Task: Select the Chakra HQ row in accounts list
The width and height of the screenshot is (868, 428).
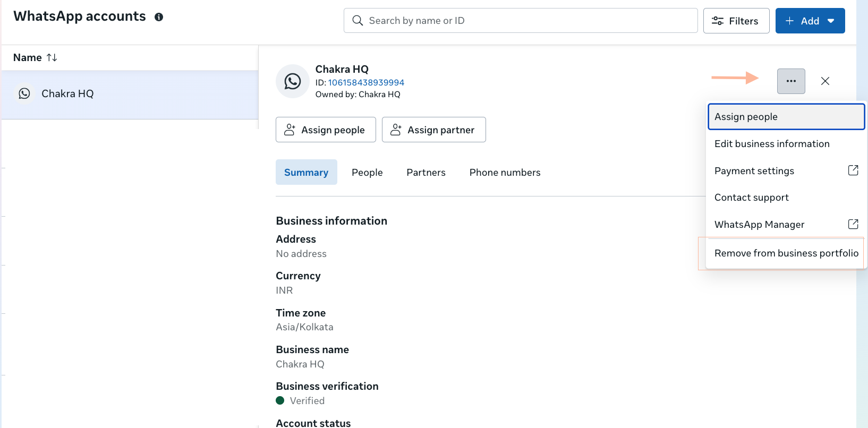Action: point(130,94)
